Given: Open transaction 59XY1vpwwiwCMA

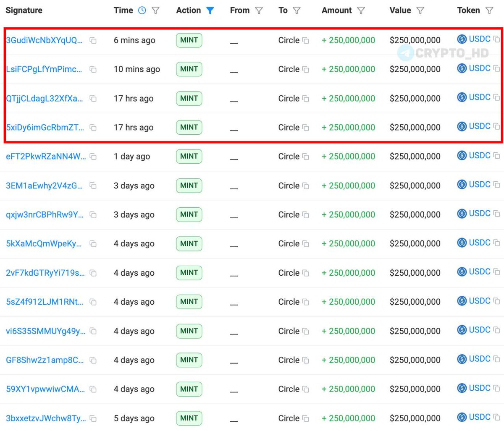Looking at the screenshot, I should coord(45,389).
